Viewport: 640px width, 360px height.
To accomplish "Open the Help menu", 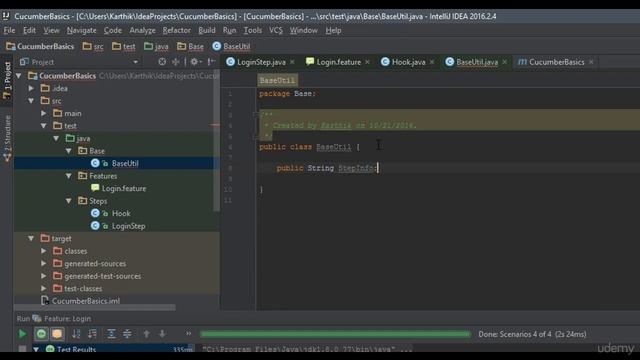I will click(x=333, y=30).
